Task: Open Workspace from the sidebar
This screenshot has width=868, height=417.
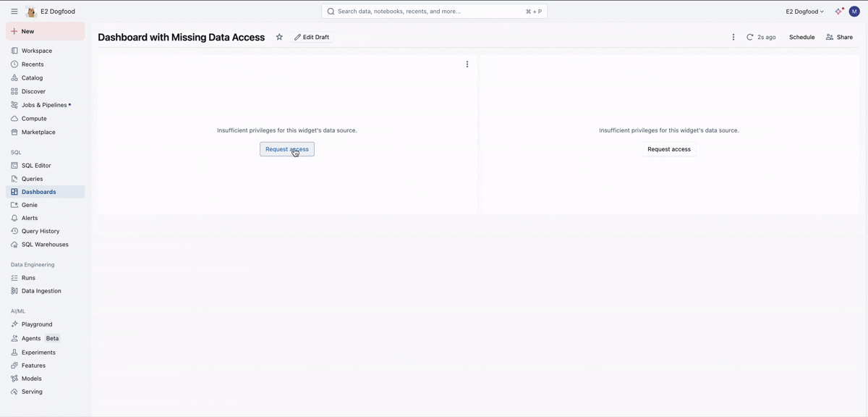Action: tap(45, 51)
